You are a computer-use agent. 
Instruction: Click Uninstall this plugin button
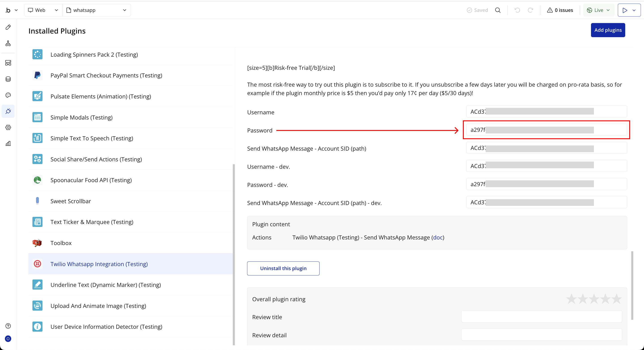pyautogui.click(x=283, y=268)
